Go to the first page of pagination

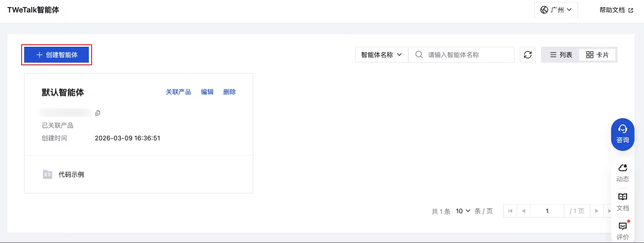coord(510,211)
